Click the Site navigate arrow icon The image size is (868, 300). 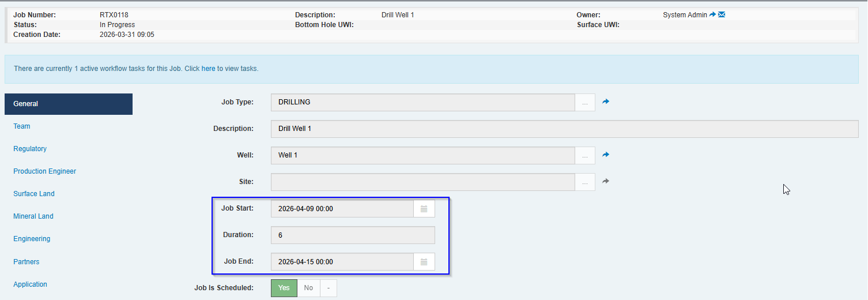pyautogui.click(x=606, y=181)
